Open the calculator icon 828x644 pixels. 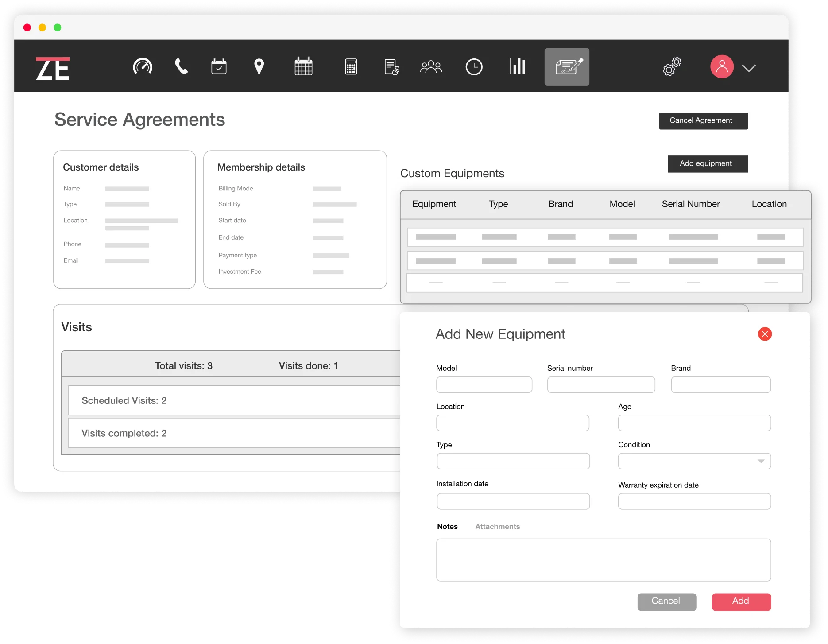pyautogui.click(x=351, y=66)
